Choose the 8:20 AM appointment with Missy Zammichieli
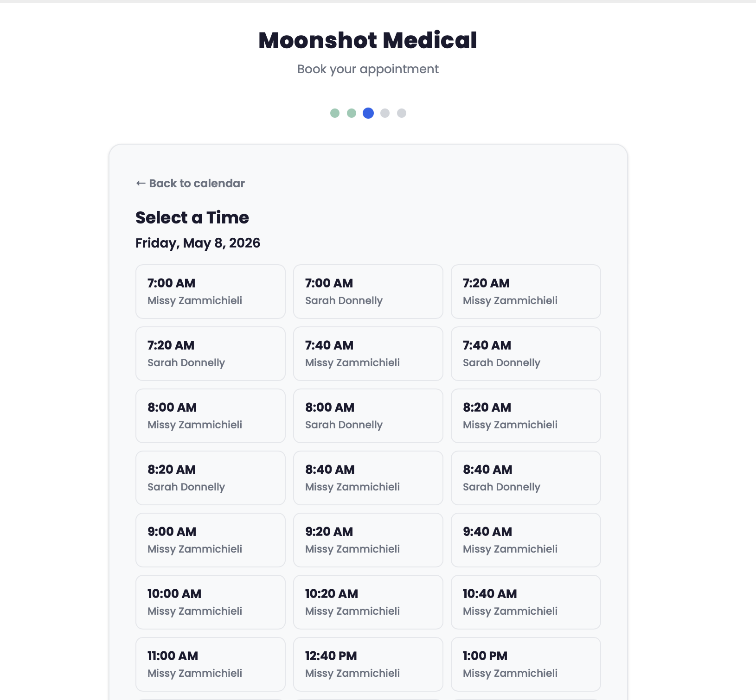This screenshot has height=700, width=756. [525, 415]
